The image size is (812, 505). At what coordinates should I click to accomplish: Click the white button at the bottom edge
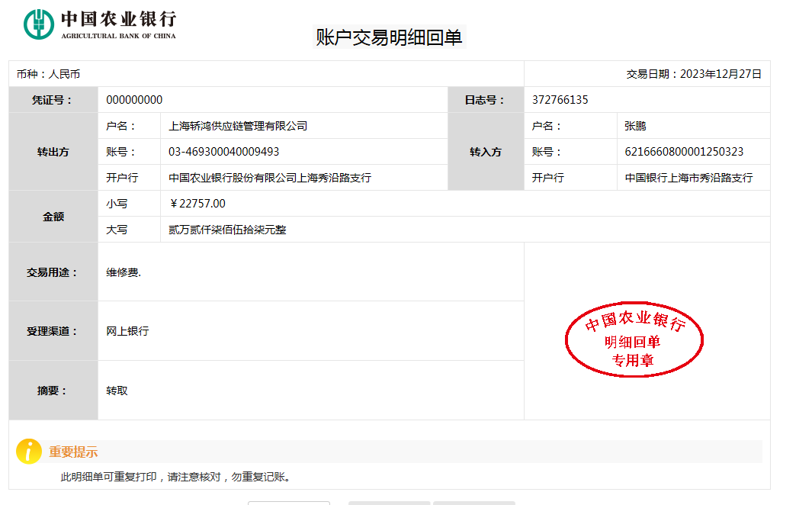coord(289,502)
